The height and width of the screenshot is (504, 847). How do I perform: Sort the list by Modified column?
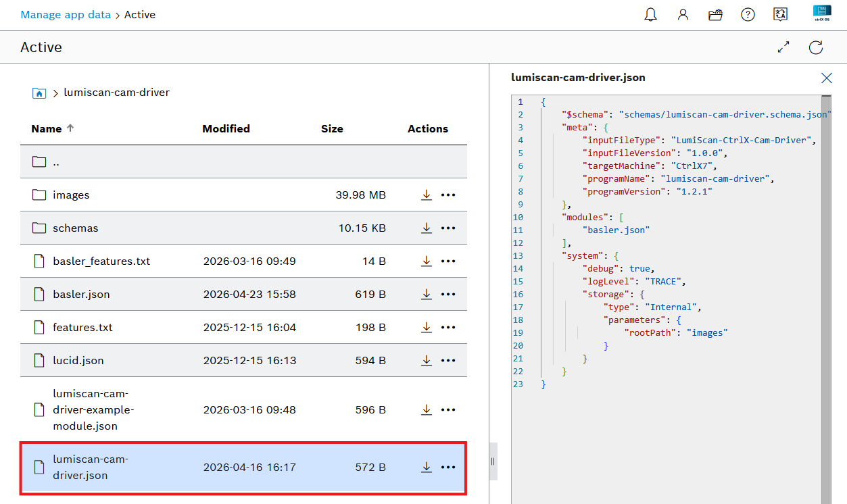pos(226,128)
